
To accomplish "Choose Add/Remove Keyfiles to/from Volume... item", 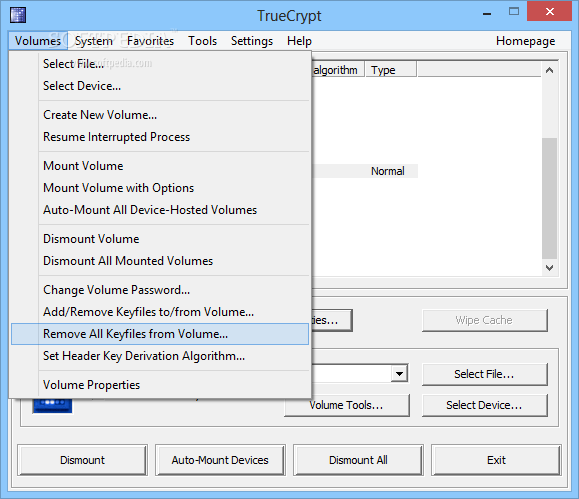I will [160, 312].
